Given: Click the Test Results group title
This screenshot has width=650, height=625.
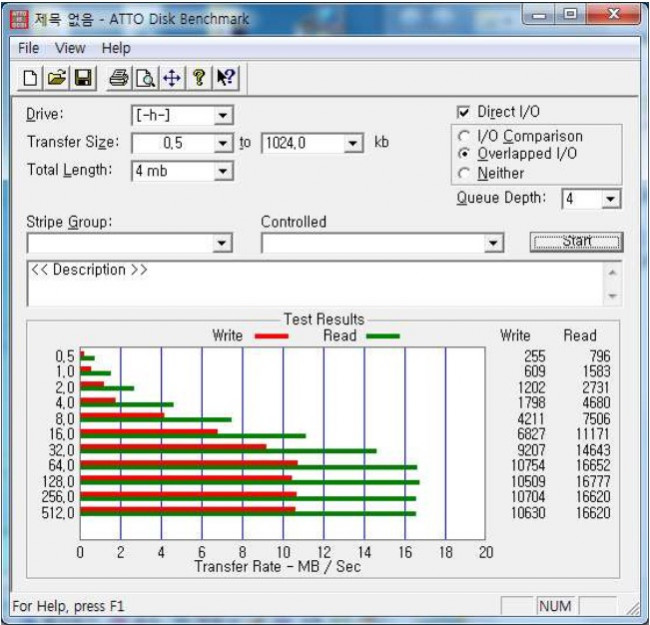Looking at the screenshot, I should point(324,320).
